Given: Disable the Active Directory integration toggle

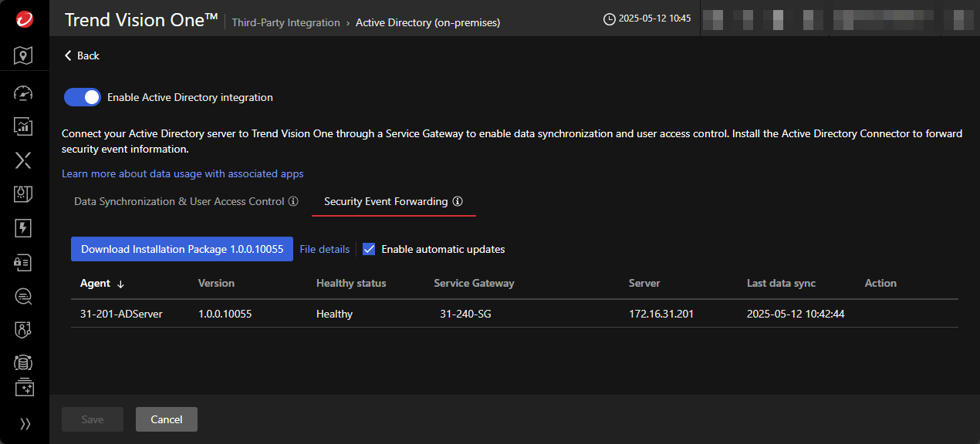Looking at the screenshot, I should click(83, 97).
